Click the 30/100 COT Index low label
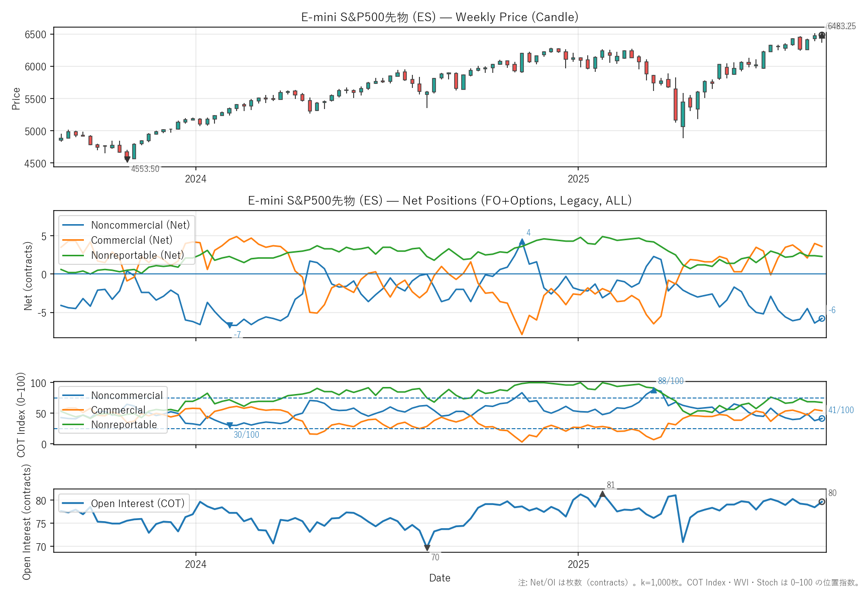This screenshot has height=593, width=868. 246,435
